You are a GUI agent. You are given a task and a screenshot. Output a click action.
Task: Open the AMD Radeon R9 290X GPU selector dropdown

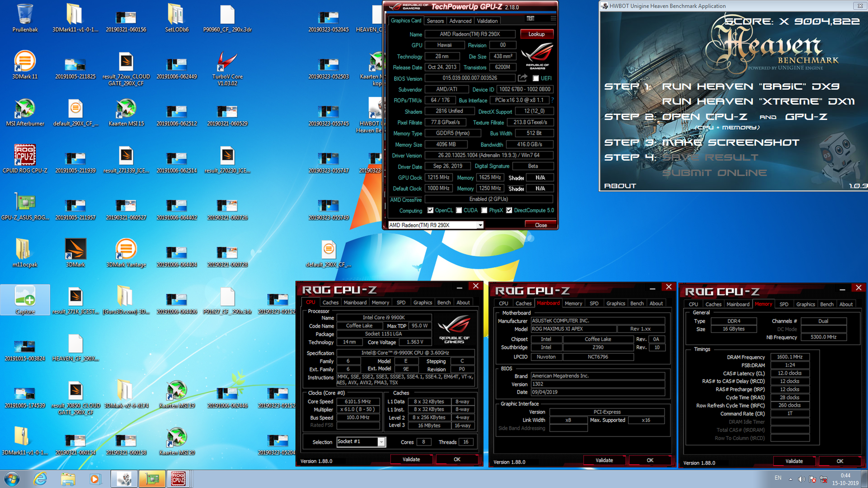(x=436, y=225)
